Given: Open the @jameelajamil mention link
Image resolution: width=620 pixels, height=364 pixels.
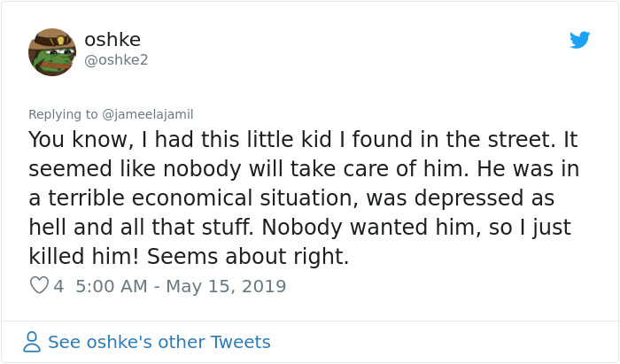Looking at the screenshot, I should tap(148, 114).
